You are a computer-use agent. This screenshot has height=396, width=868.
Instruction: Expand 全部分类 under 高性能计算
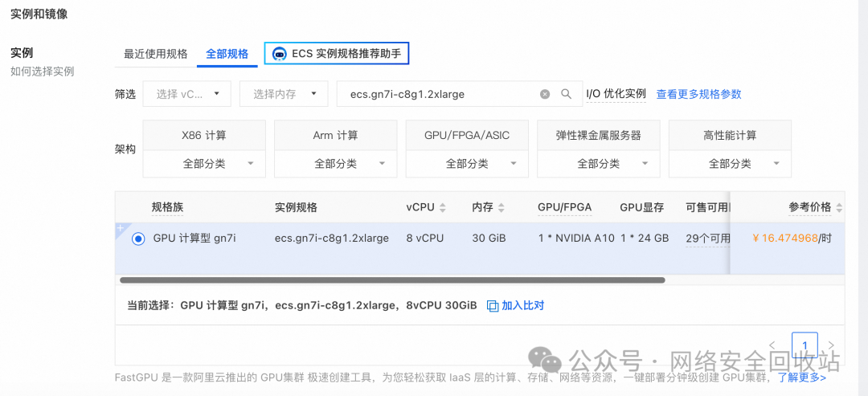tap(730, 164)
